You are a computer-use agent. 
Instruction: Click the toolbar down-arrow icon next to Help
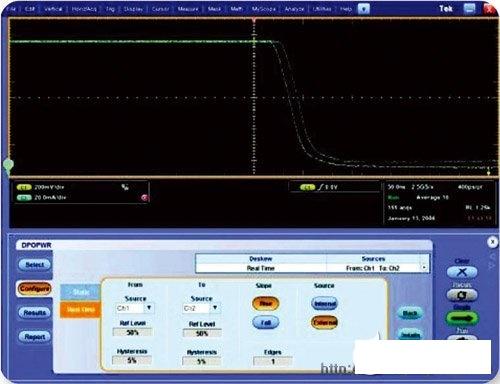tap(364, 9)
